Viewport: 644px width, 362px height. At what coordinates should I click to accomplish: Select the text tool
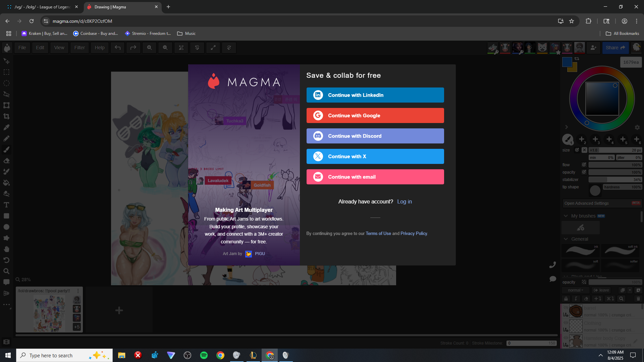coord(6,205)
